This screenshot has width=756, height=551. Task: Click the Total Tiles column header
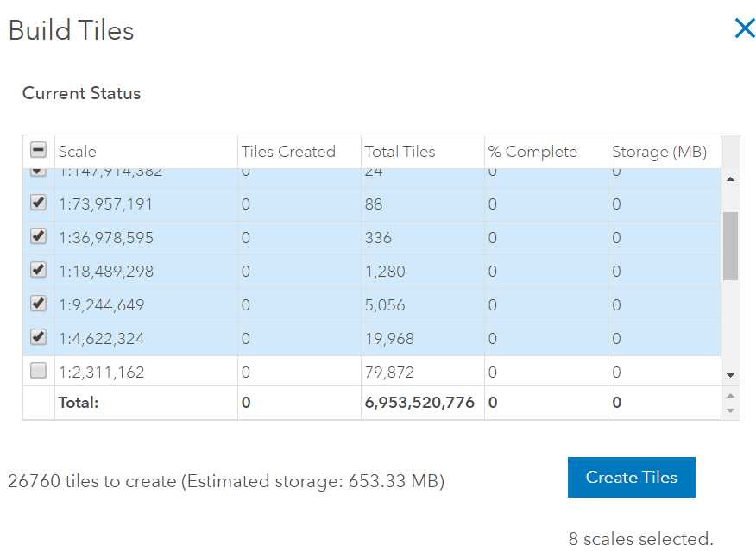point(400,152)
